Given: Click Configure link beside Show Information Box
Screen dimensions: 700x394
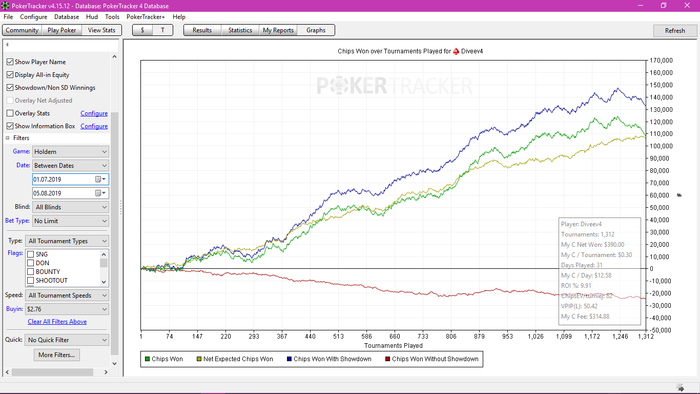Looking at the screenshot, I should [94, 126].
